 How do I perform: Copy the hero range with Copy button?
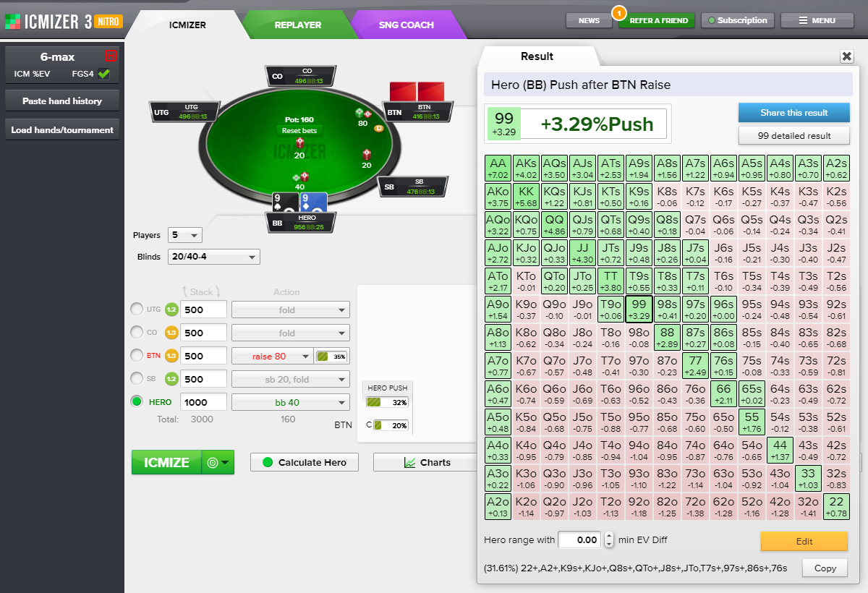[825, 568]
